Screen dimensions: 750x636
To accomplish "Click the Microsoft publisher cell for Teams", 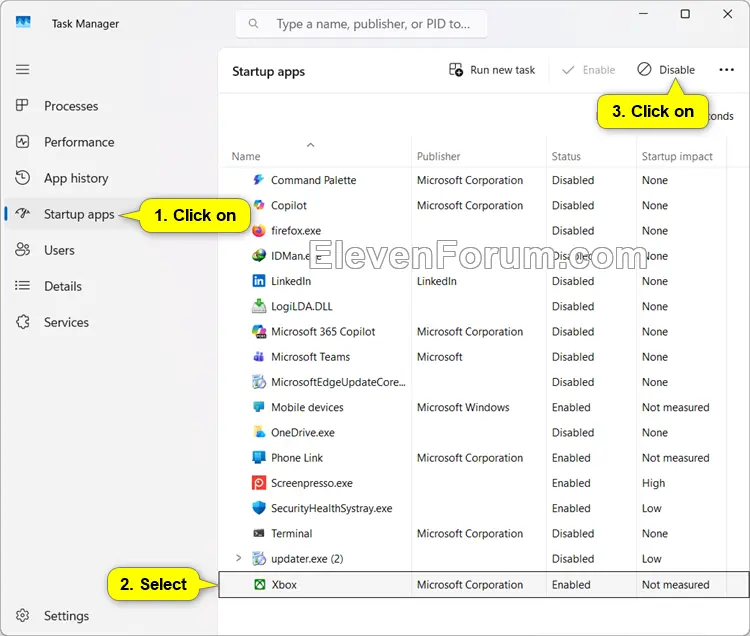I will point(439,357).
